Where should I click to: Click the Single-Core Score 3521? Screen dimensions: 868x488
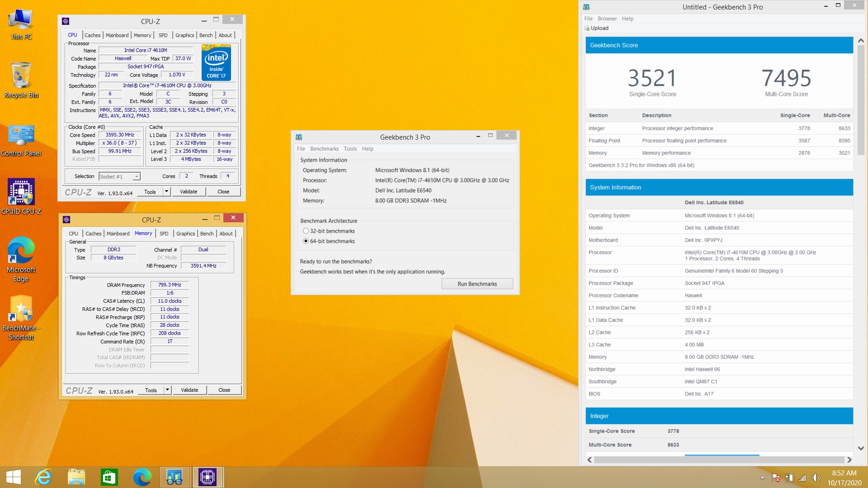pyautogui.click(x=652, y=78)
